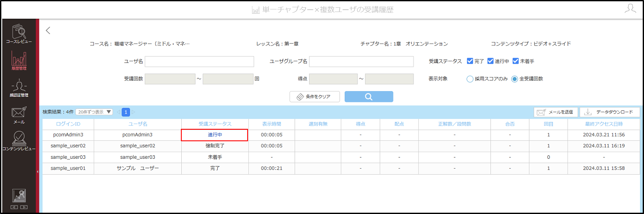Sort by the 表示時間 column header

[272, 124]
